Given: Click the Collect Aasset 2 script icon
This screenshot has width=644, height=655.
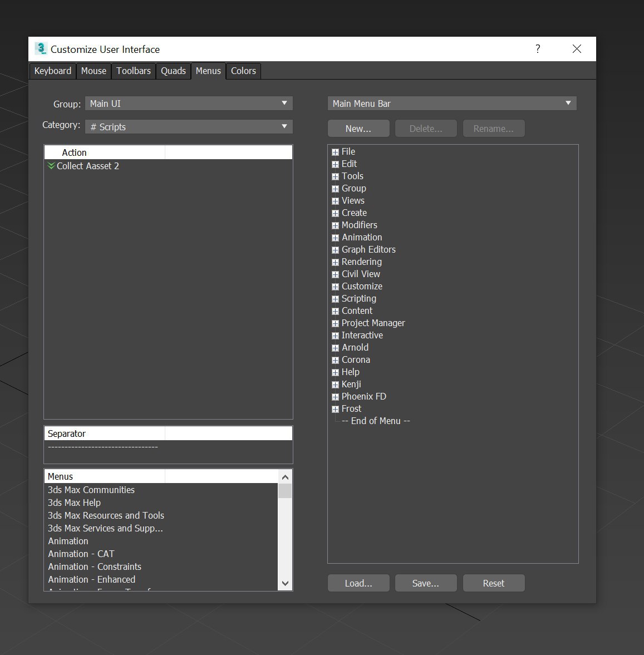Looking at the screenshot, I should tap(51, 166).
